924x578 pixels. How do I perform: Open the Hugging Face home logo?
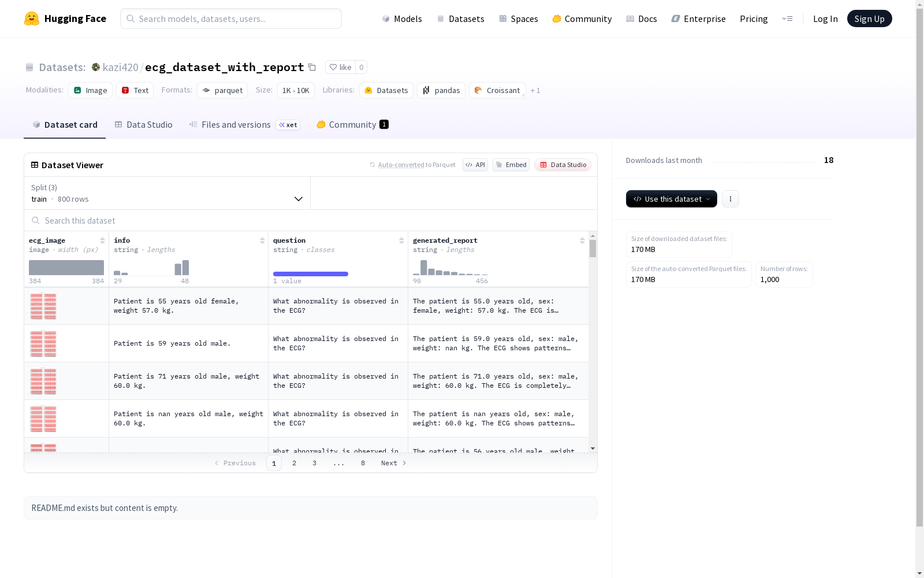[65, 18]
